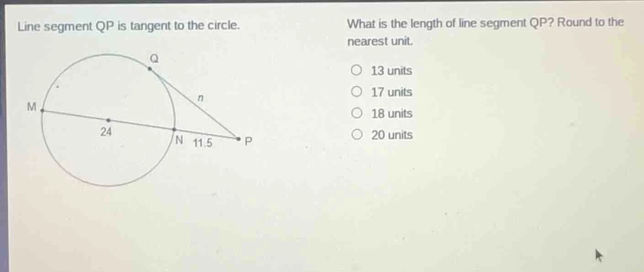Click the problem statement about tangent QP
This screenshot has width=644, height=272.
pyautogui.click(x=128, y=26)
